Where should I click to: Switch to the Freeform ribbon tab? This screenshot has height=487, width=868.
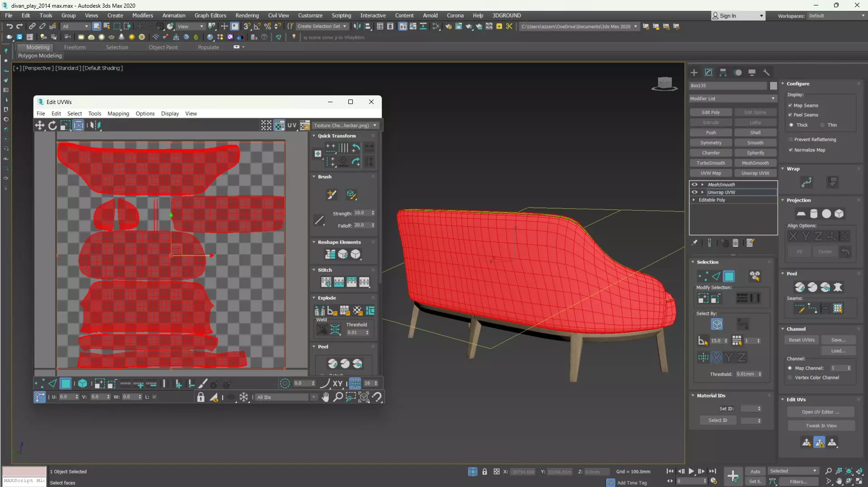pos(75,47)
